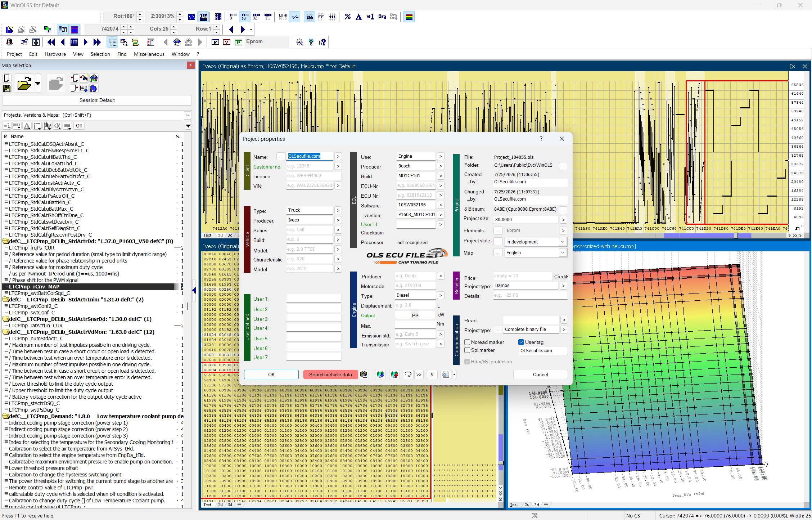Click the hexdump vertical scrollbar thumb
This screenshot has width=812, height=520.
coord(500,463)
